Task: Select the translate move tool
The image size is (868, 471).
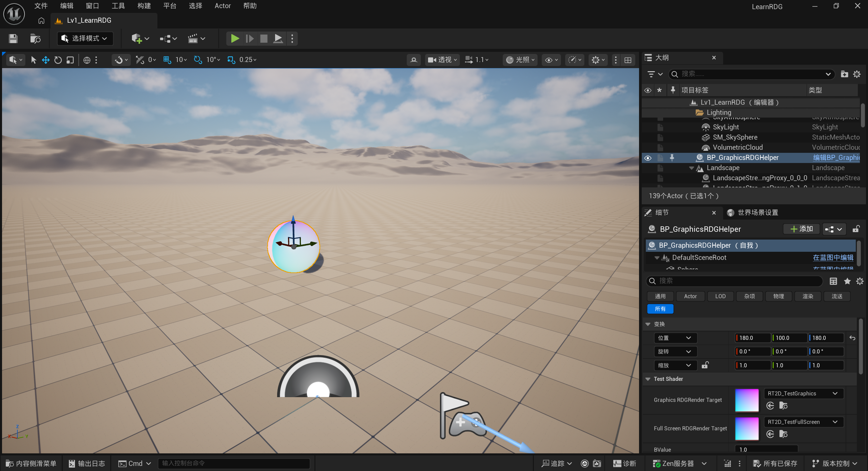Action: click(x=46, y=60)
